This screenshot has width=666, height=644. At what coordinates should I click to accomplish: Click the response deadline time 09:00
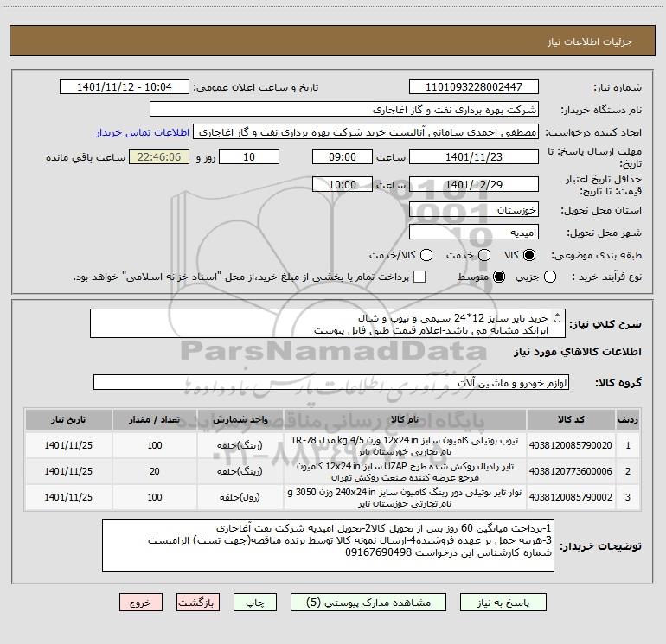click(x=343, y=156)
